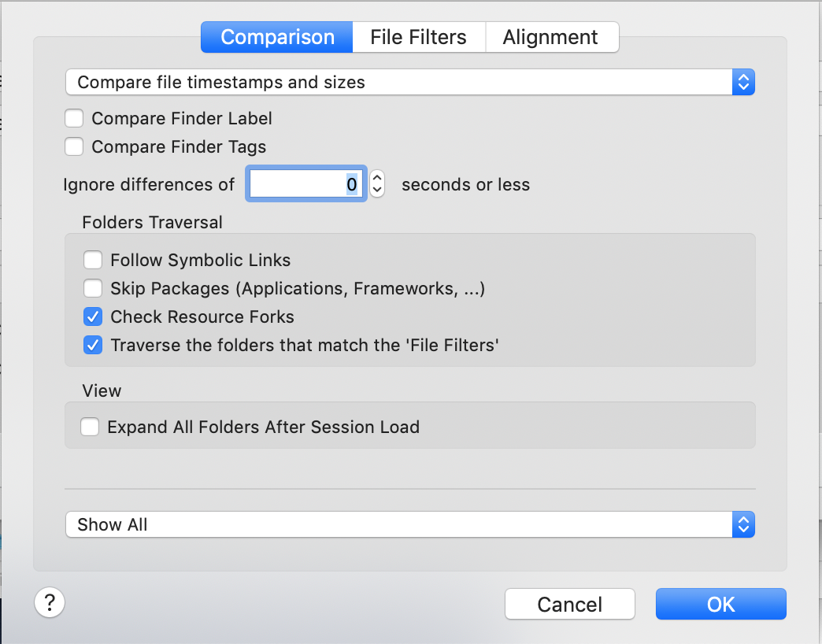Click the help question mark button
822x644 pixels.
[x=50, y=603]
